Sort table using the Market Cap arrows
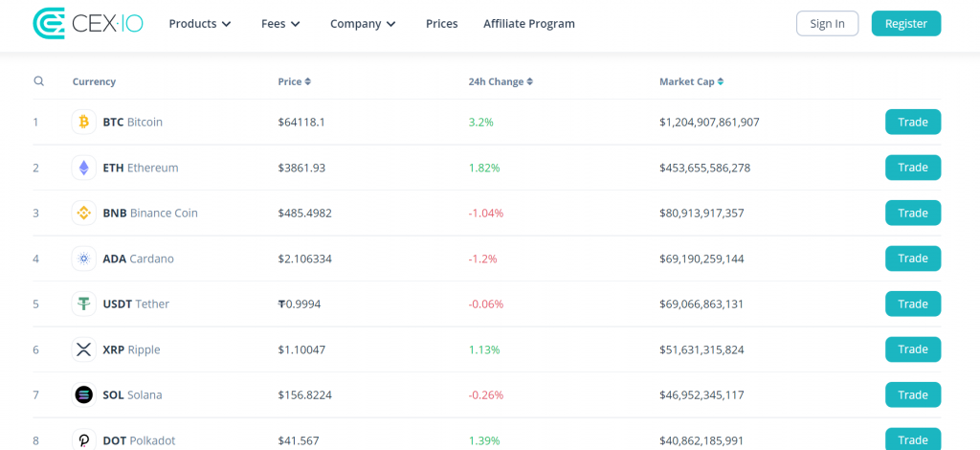This screenshot has width=980, height=450. 720,82
